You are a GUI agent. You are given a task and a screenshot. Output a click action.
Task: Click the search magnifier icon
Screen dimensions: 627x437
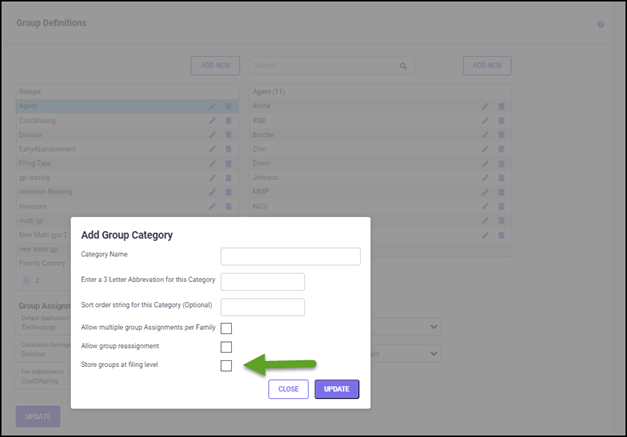(x=404, y=66)
